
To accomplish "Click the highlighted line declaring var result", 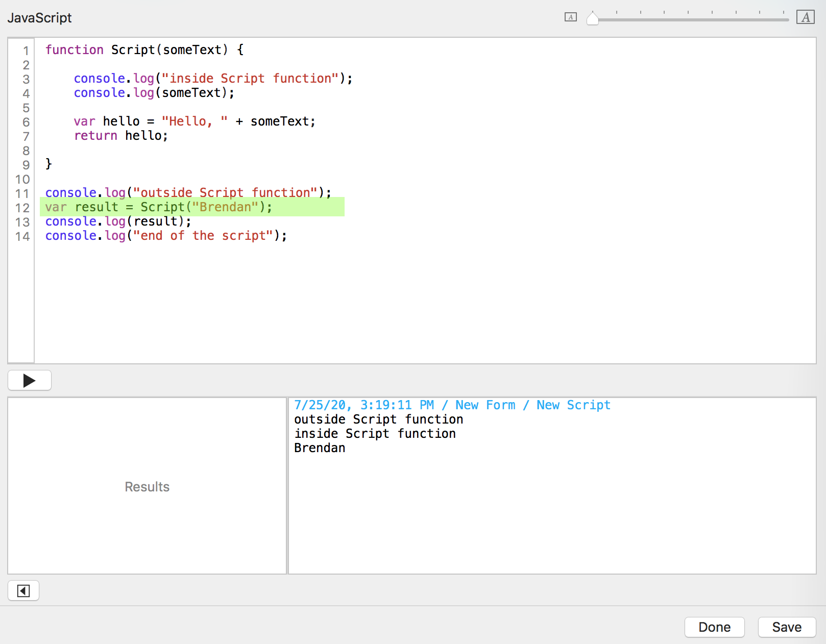I will [158, 207].
